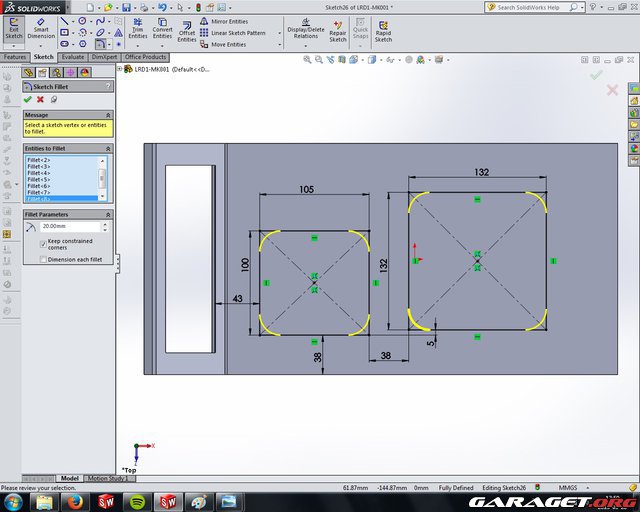Choose the Trim Entities tool
The width and height of the screenshot is (640, 512).
coord(136,30)
